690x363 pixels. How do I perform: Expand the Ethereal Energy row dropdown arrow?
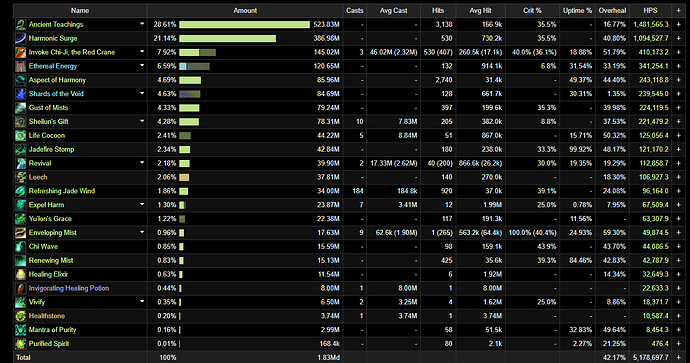[142, 66]
